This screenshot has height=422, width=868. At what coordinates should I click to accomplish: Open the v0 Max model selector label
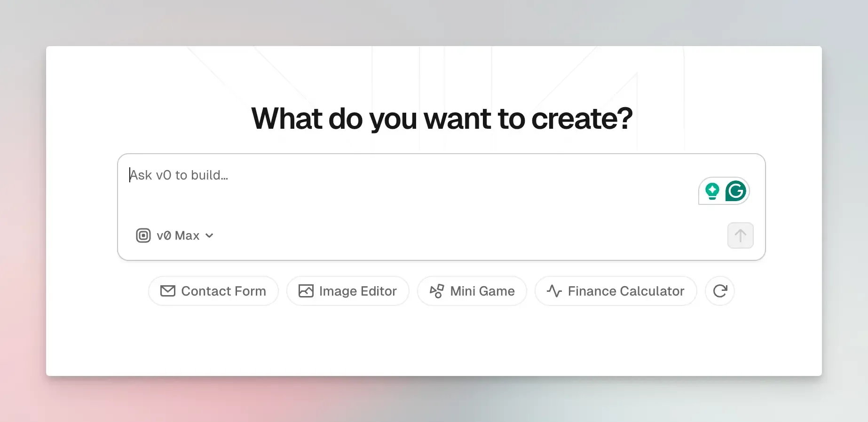tap(178, 235)
